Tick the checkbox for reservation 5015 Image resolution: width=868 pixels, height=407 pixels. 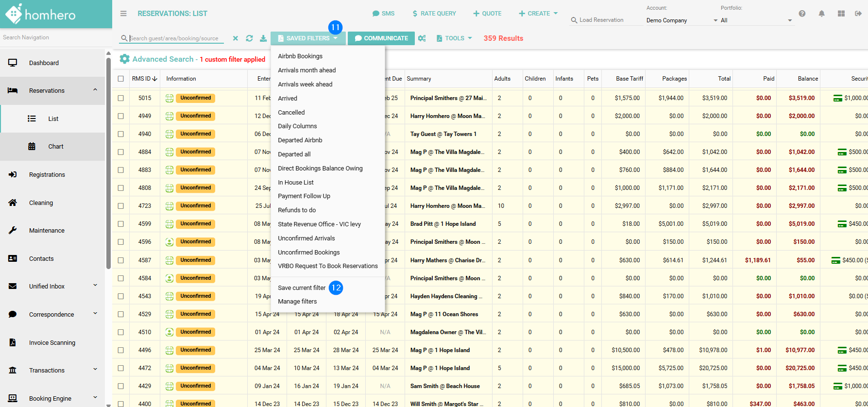tap(121, 98)
